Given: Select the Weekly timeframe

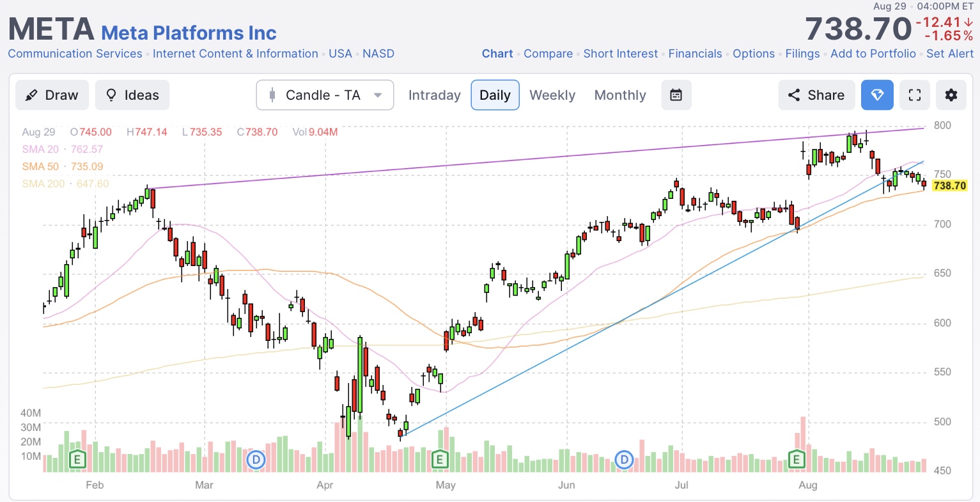Looking at the screenshot, I should point(552,95).
